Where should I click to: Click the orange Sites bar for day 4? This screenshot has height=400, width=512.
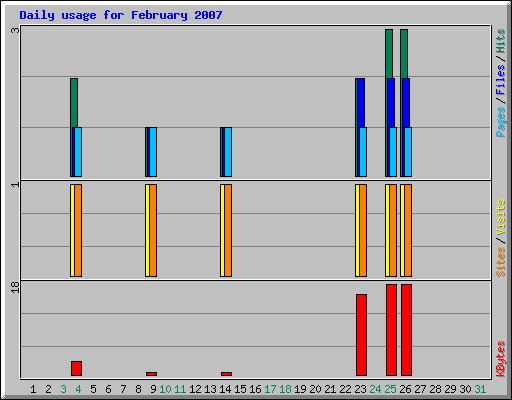click(78, 230)
